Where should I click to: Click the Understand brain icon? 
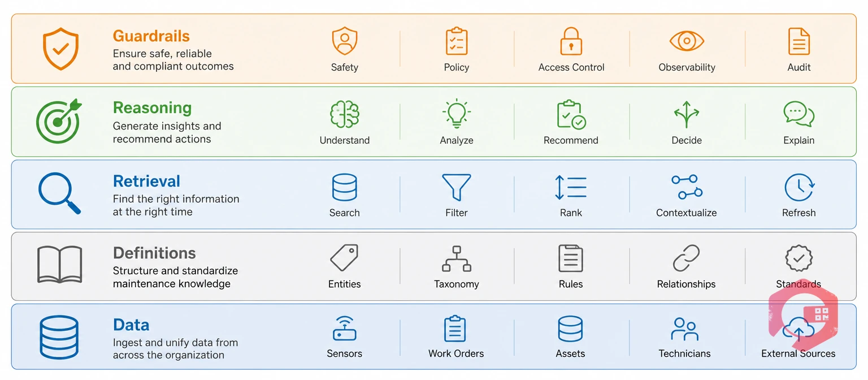click(x=344, y=114)
